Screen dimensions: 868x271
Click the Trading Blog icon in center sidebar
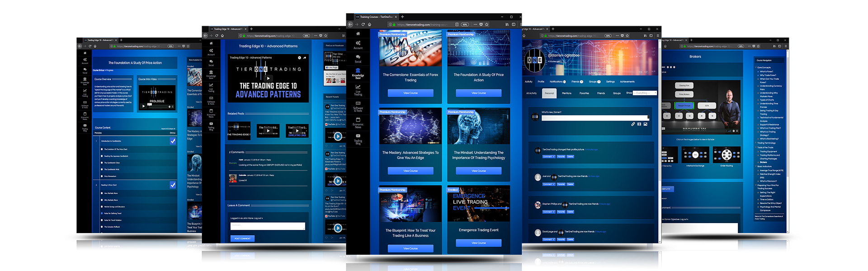tap(358, 139)
